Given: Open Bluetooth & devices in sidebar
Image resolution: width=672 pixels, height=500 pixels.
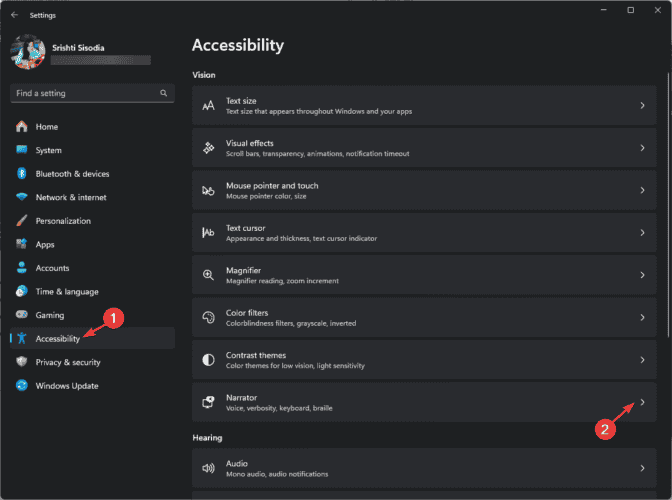Looking at the screenshot, I should (x=72, y=174).
